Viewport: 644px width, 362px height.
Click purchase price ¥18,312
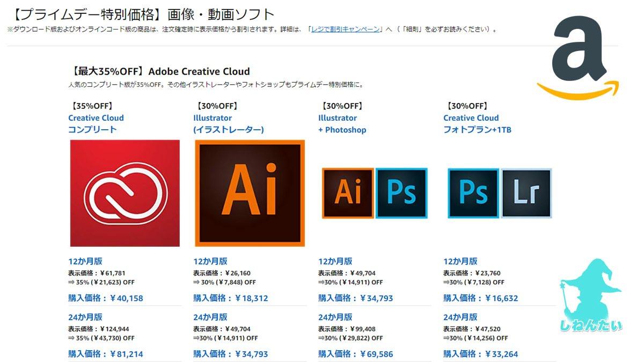(231, 298)
